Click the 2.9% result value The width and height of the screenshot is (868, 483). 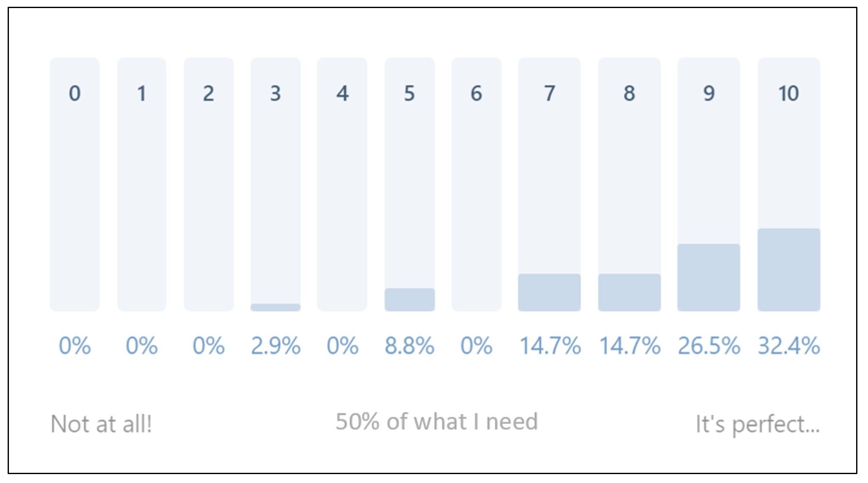click(275, 346)
